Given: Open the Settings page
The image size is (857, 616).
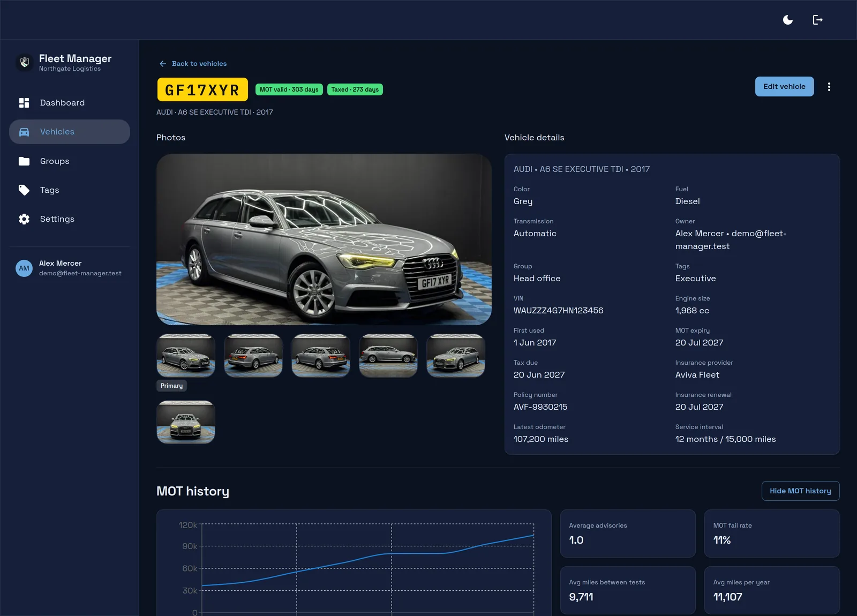Looking at the screenshot, I should pyautogui.click(x=70, y=219).
